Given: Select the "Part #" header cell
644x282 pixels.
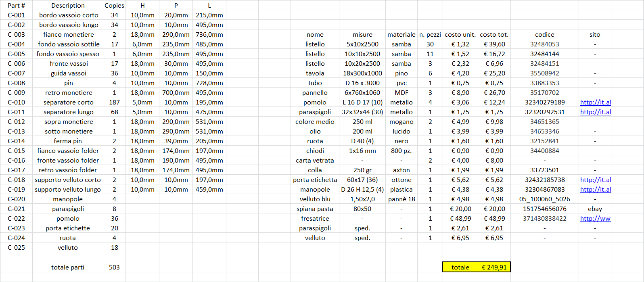Looking at the screenshot, I should click(16, 5).
